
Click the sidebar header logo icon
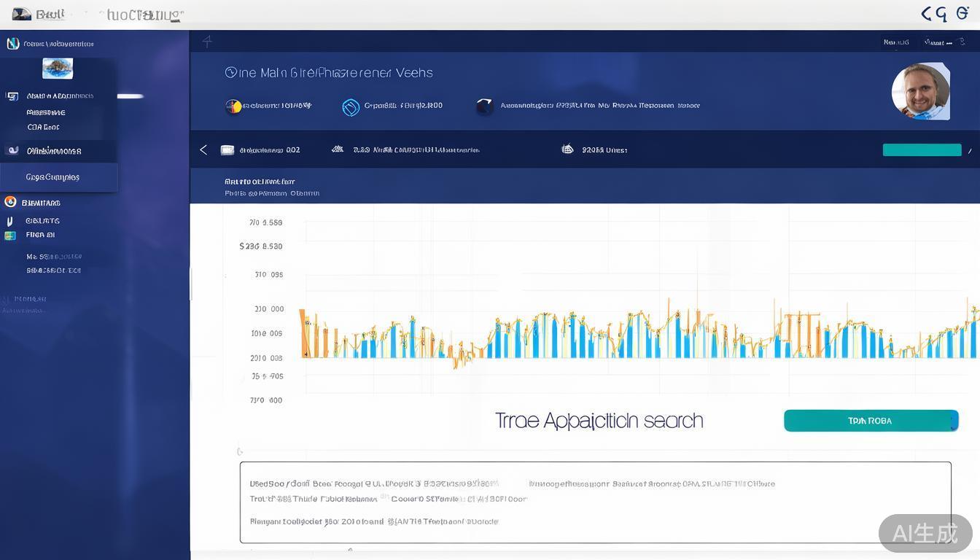pyautogui.click(x=12, y=44)
